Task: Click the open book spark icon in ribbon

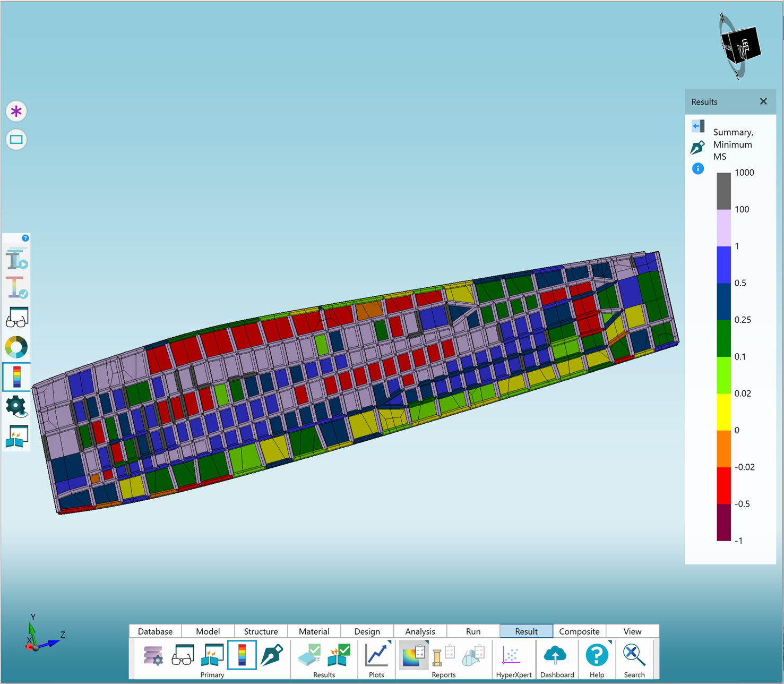Action: 212,655
